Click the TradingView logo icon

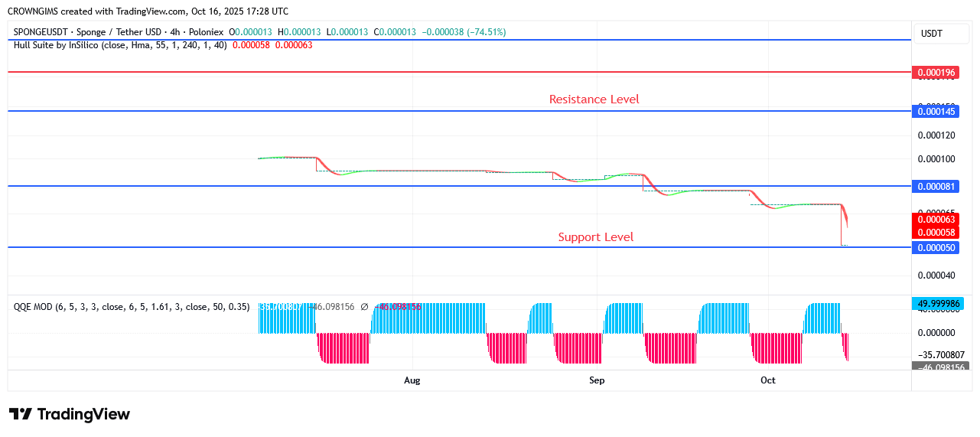[21, 414]
